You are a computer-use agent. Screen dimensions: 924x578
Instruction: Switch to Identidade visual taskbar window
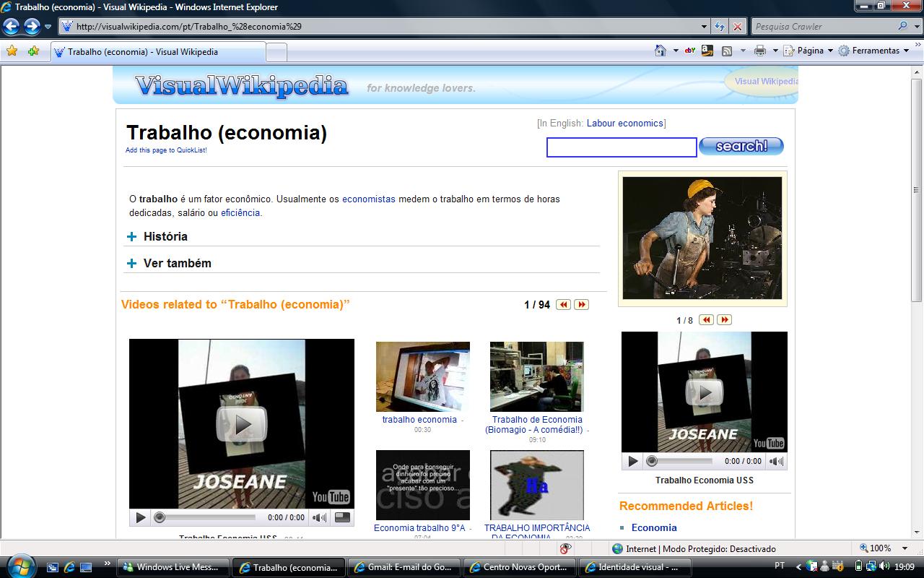(x=634, y=567)
